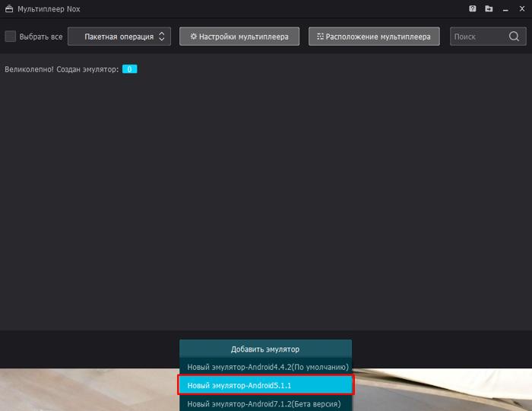Click the 'Добавить эмулятор' button

(265, 349)
